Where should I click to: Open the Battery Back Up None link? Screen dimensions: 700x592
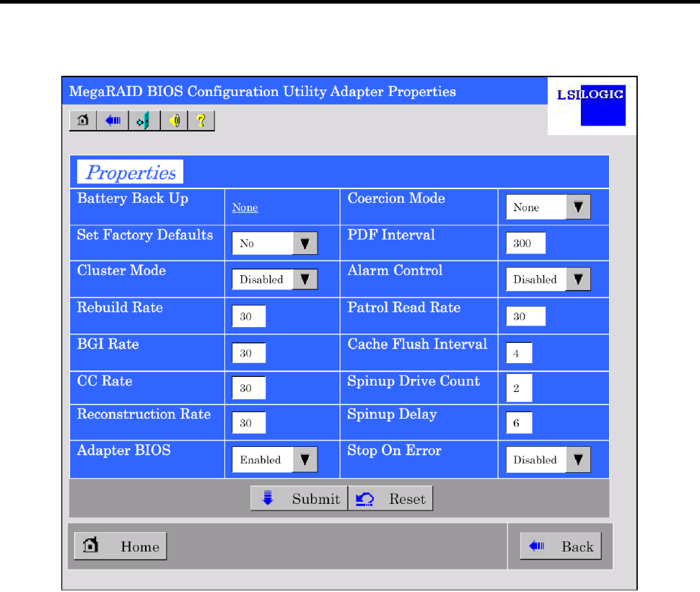tap(245, 208)
